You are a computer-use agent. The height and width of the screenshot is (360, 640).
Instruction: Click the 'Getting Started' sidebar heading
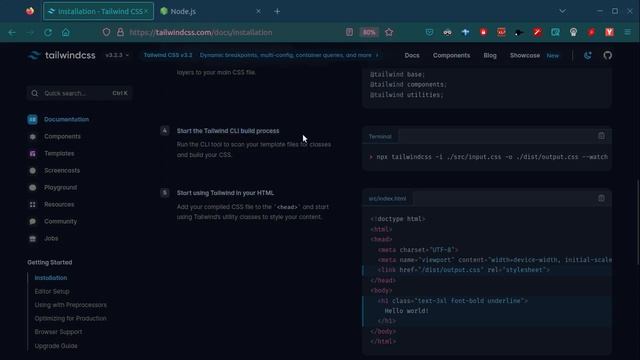pos(50,262)
